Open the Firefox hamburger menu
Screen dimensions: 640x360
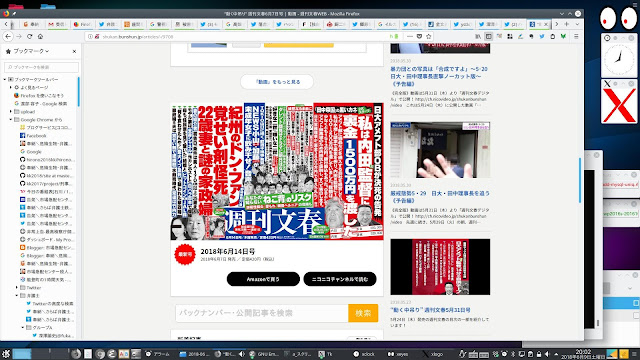pyautogui.click(x=576, y=36)
